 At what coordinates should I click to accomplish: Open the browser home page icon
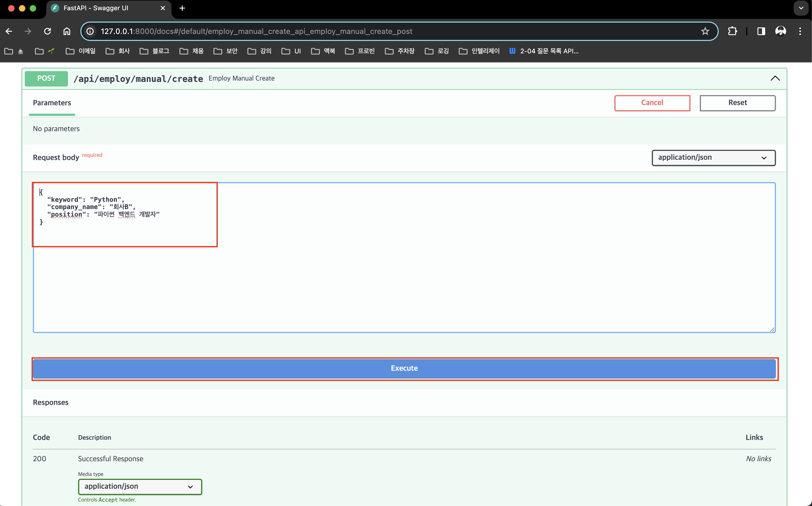pyautogui.click(x=67, y=31)
